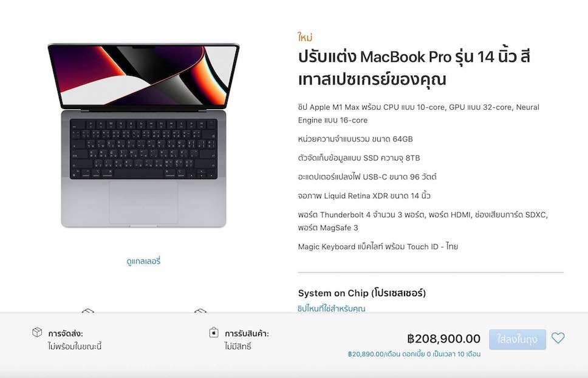
Task: Click the ไม่พร้อมในขณะนี้ delivery status text
Action: (x=75, y=346)
